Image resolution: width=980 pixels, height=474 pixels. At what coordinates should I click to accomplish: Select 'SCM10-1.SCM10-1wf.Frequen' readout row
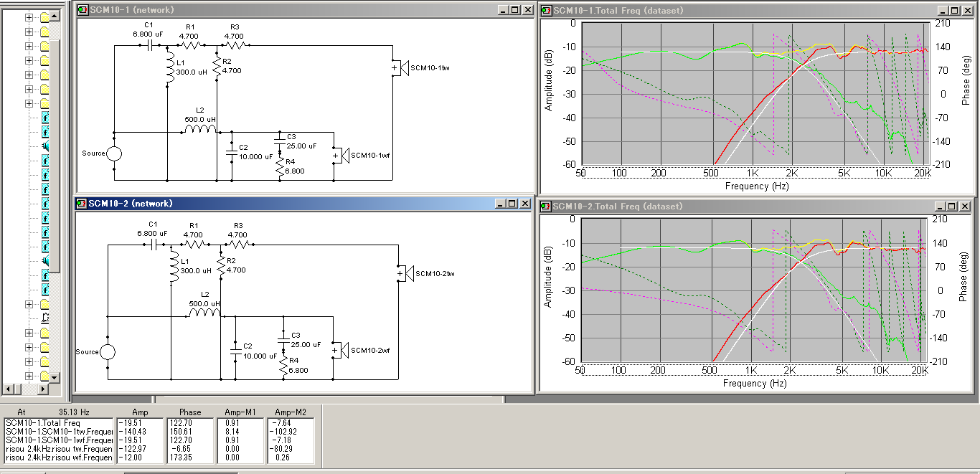(x=59, y=440)
